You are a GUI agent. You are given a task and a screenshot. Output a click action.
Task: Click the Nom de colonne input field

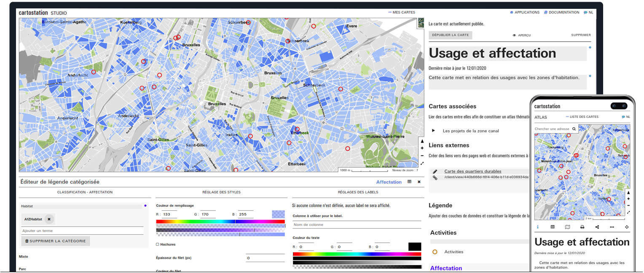tap(357, 225)
